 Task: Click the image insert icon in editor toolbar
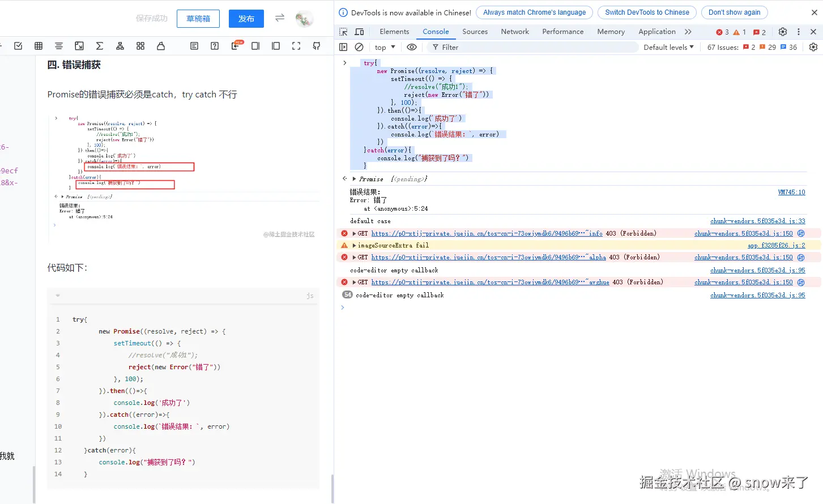(x=79, y=46)
